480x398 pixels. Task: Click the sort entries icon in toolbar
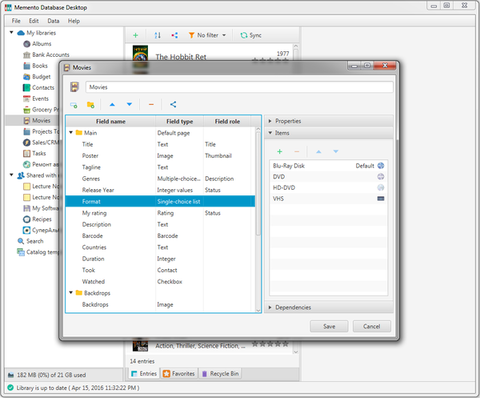158,35
